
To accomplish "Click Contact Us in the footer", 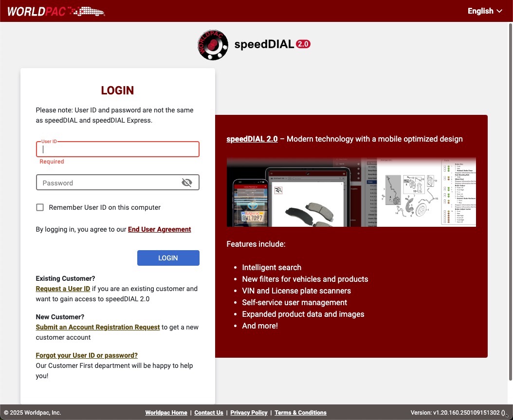I will [208, 412].
